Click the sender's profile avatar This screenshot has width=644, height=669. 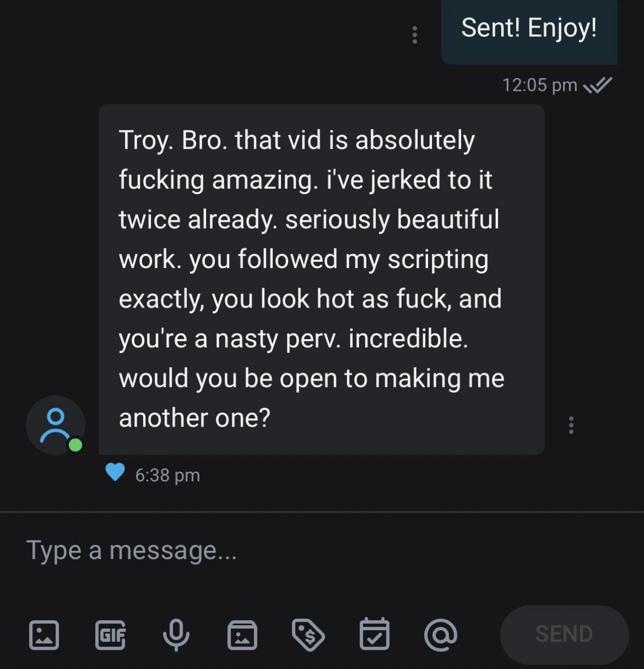(55, 424)
